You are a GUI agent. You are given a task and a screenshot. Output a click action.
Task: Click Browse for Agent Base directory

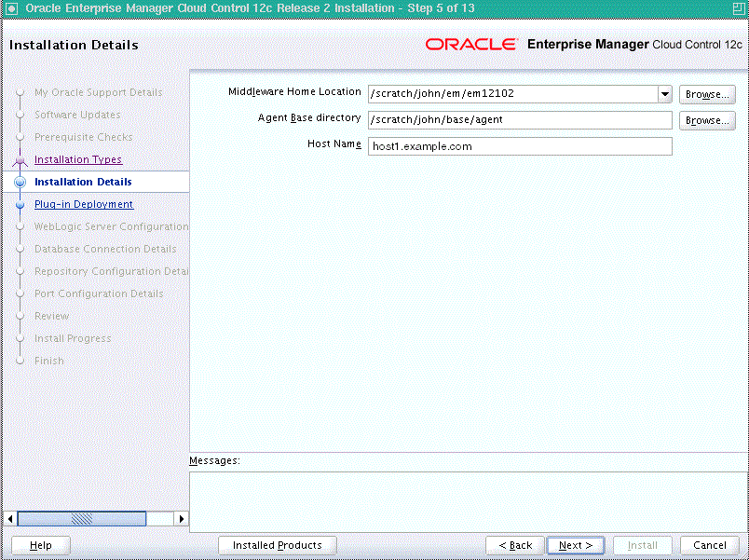707,120
